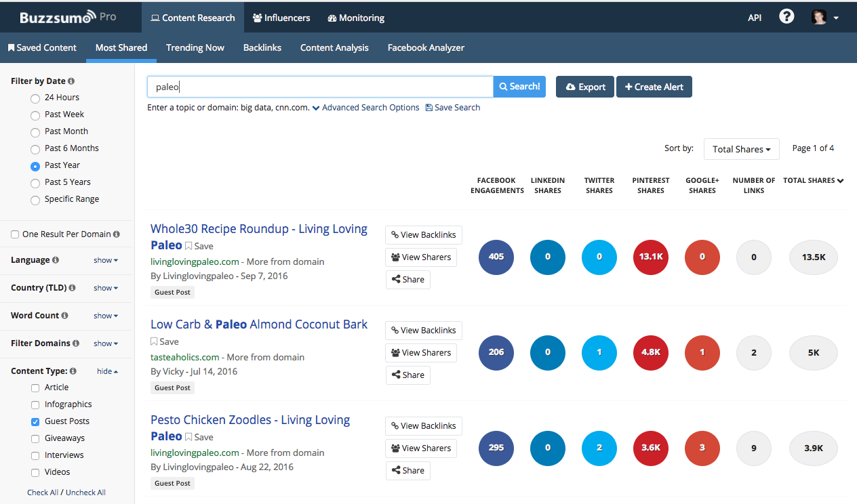Screen dimensions: 857x504
Task: Open the Monitoring tab
Action: [356, 18]
